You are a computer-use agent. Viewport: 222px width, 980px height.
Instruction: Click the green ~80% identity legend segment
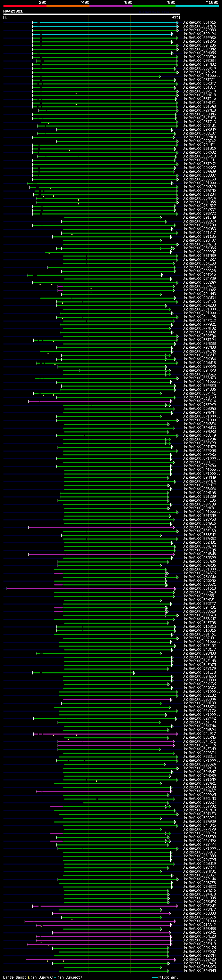(x=154, y=6)
